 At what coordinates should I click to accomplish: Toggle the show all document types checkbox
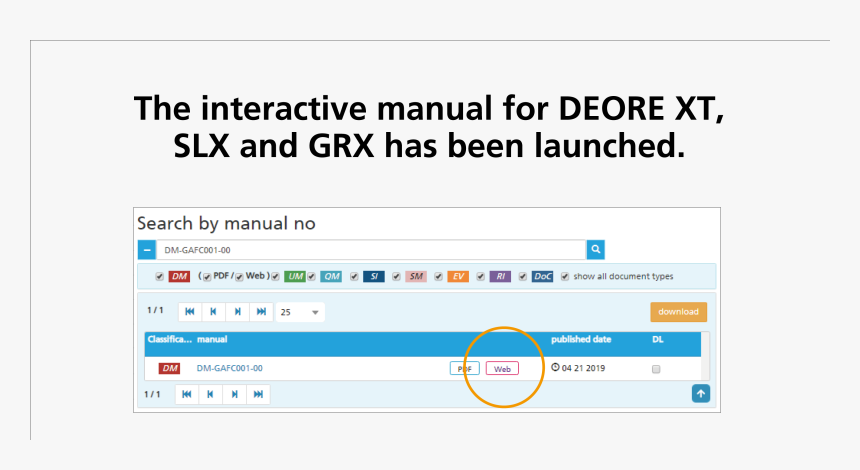pyautogui.click(x=565, y=276)
